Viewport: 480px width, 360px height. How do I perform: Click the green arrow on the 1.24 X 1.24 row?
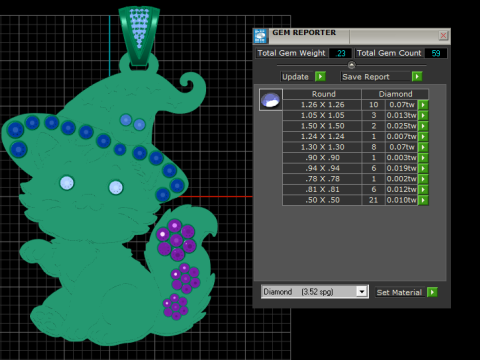coord(423,136)
